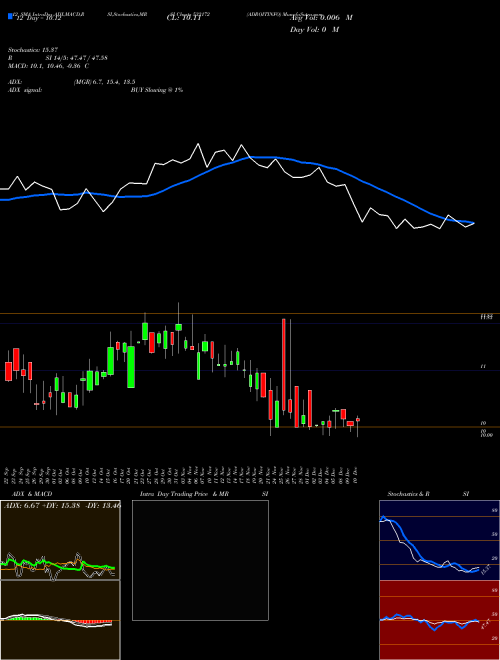Click the 'ADX signal:' label
The height and width of the screenshot is (660, 500).
[x=25, y=90]
